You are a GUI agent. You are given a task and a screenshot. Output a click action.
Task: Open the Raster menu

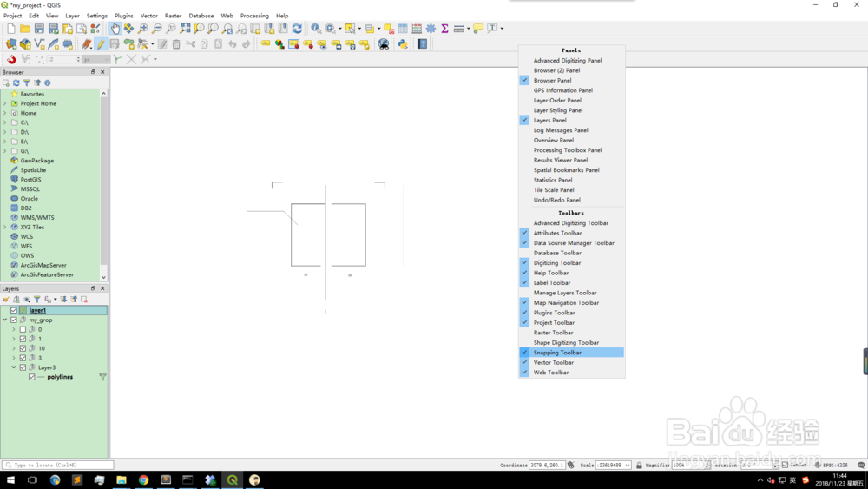tap(174, 16)
